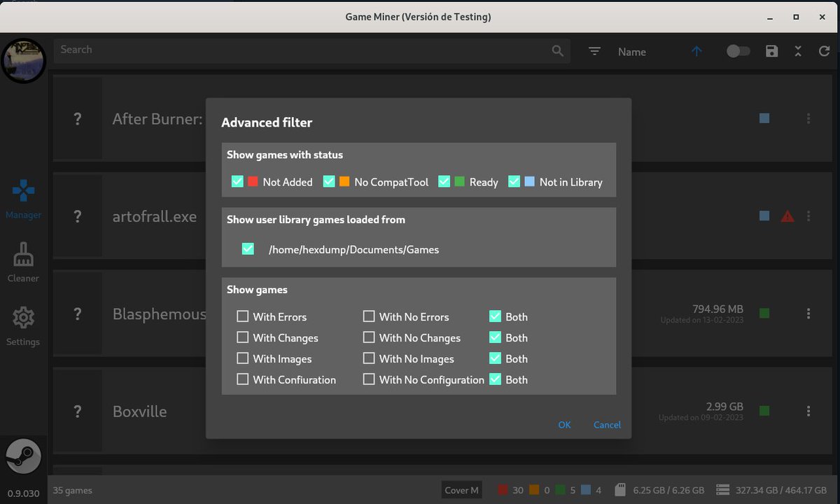Viewport: 840px width, 504px height.
Task: Click the collapse all arrows icon
Action: coord(798,51)
